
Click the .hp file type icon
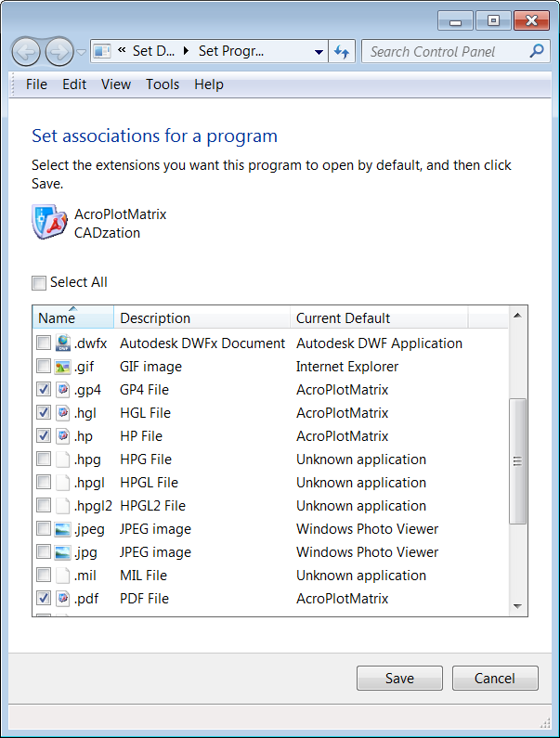[x=62, y=435]
